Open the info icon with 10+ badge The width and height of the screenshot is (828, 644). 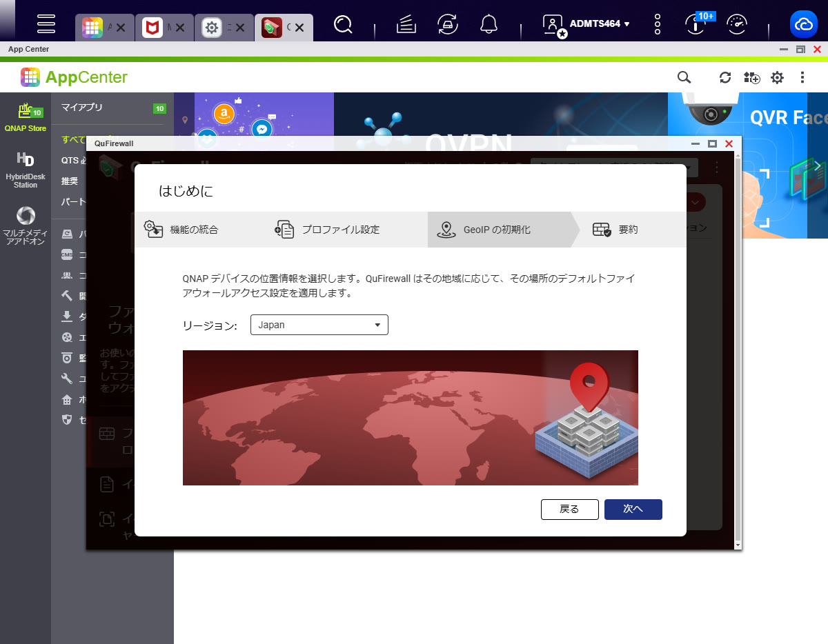[696, 23]
